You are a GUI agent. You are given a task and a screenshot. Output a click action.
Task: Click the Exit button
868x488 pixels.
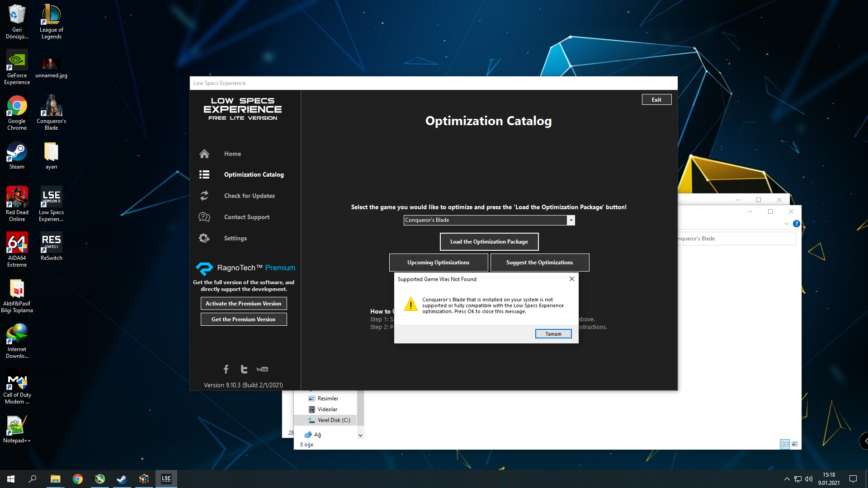coord(656,100)
